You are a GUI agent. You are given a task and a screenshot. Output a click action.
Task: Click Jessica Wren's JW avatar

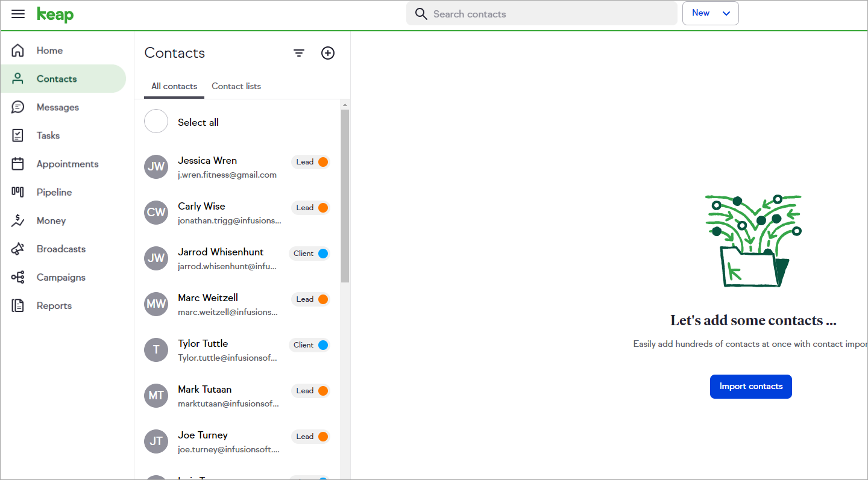(x=156, y=167)
